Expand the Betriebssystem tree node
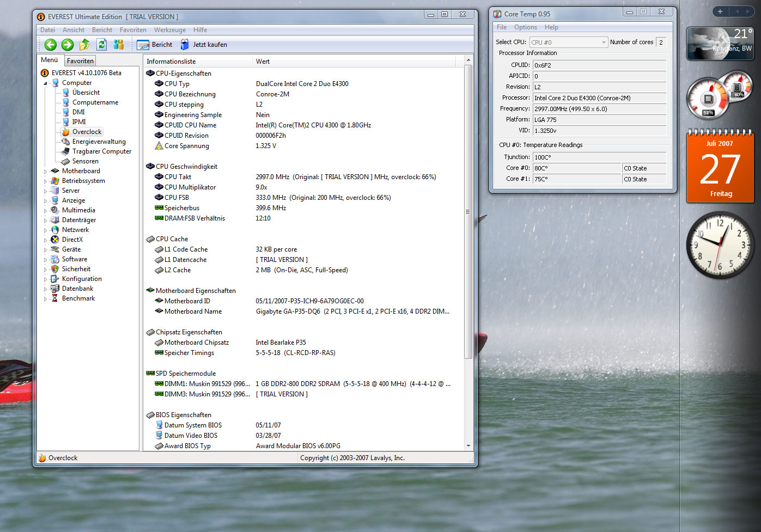The image size is (761, 532). tap(46, 181)
